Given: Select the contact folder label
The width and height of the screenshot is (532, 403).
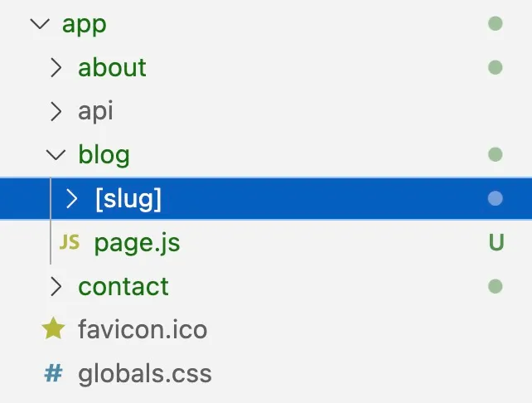Looking at the screenshot, I should coord(123,287).
